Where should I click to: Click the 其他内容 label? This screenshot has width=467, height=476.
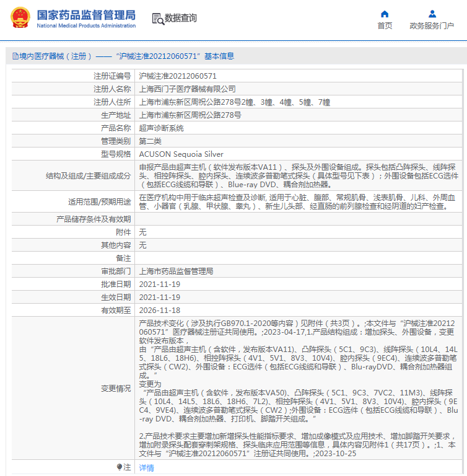tap(116, 245)
